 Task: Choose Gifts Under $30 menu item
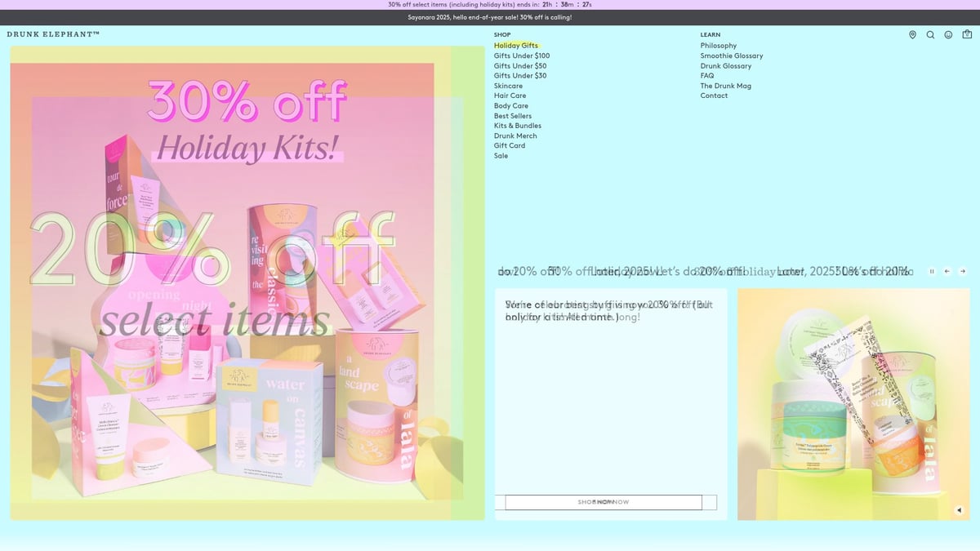point(519,76)
